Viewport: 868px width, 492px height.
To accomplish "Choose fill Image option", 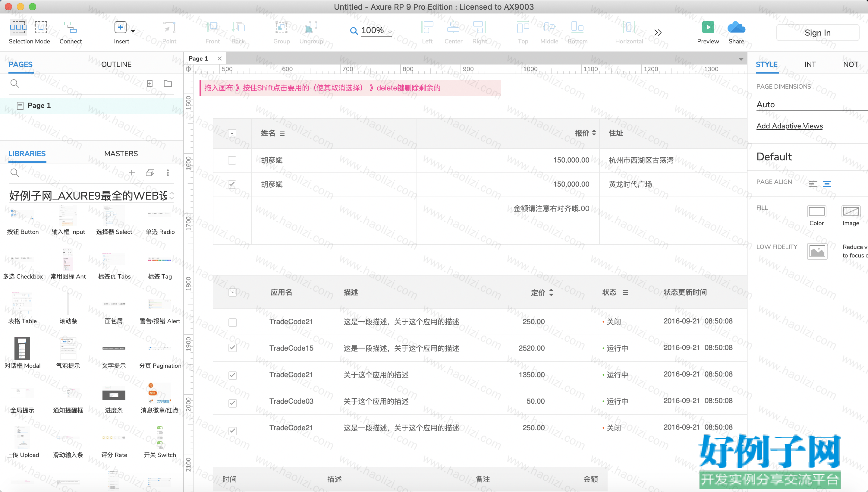I will (851, 212).
